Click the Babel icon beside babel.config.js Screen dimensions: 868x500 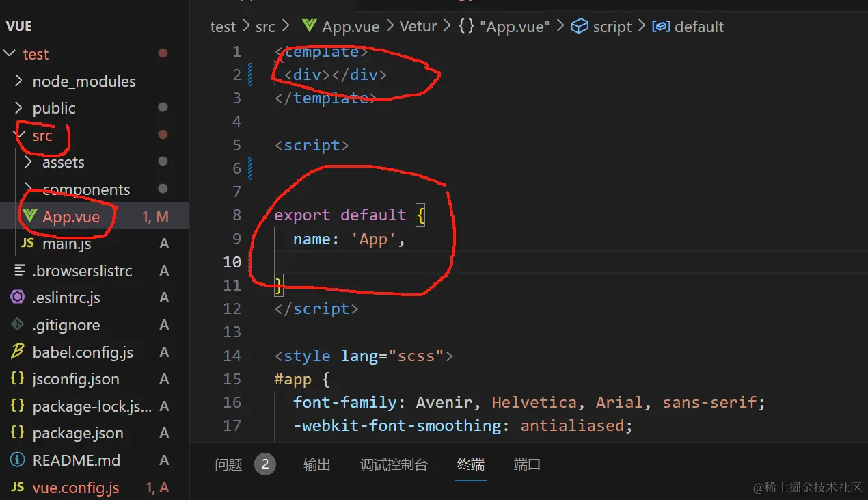pyautogui.click(x=18, y=352)
